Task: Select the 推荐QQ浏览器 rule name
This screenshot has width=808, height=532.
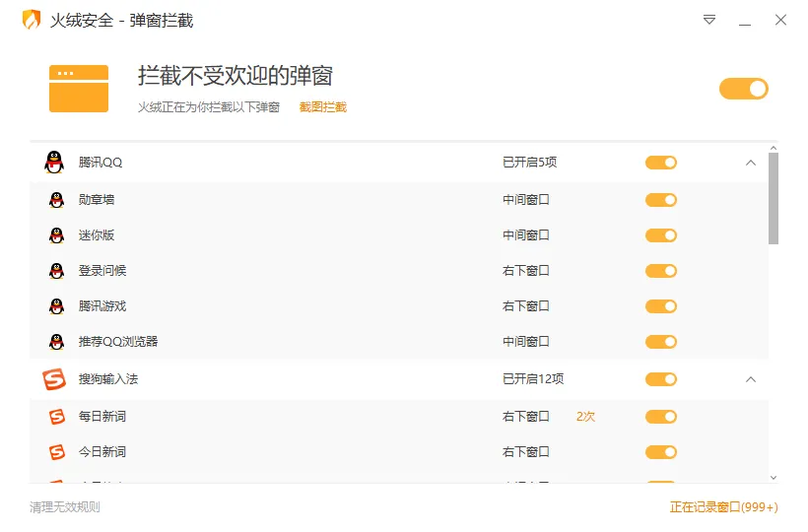Action: 118,342
